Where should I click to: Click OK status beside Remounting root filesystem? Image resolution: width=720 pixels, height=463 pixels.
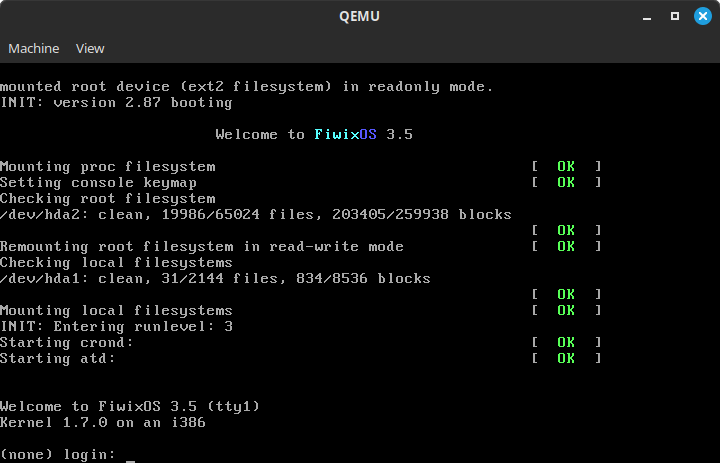click(566, 246)
